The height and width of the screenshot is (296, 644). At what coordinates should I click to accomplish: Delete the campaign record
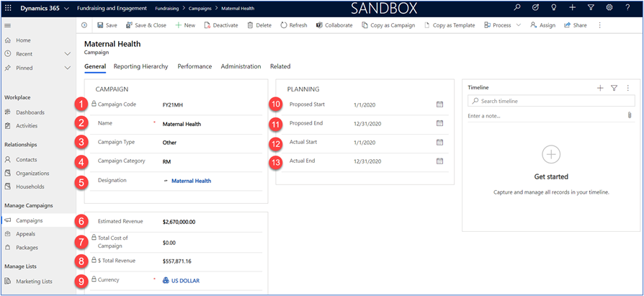259,25
